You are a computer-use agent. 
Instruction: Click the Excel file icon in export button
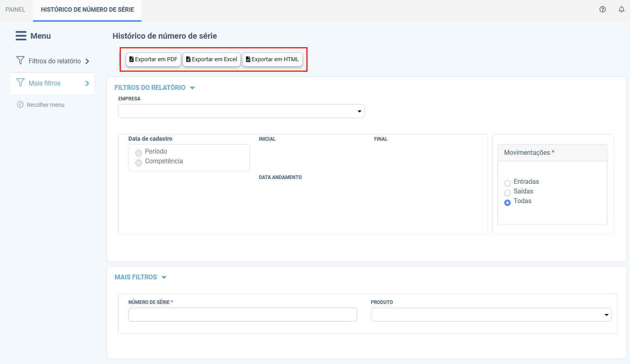tap(188, 59)
